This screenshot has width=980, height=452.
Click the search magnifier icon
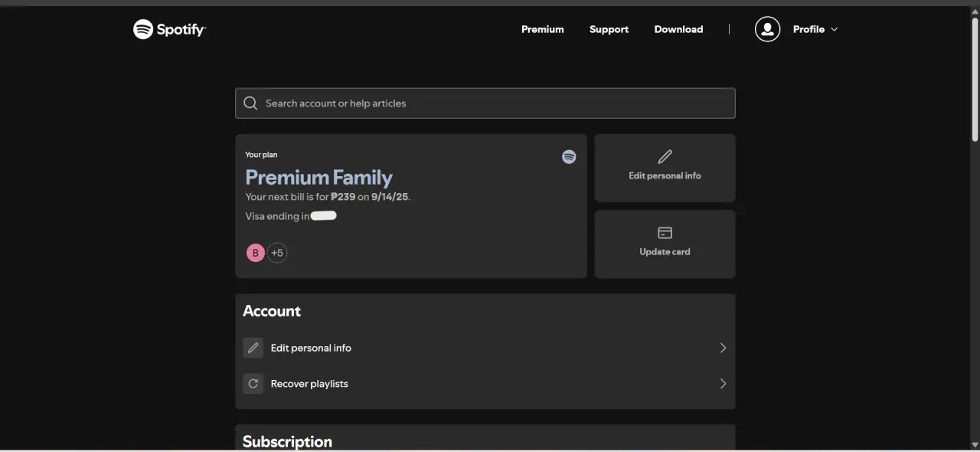pos(250,103)
